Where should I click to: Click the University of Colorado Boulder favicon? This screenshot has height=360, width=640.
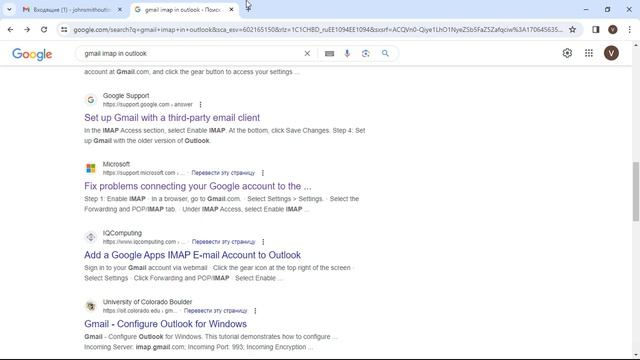pos(91,306)
